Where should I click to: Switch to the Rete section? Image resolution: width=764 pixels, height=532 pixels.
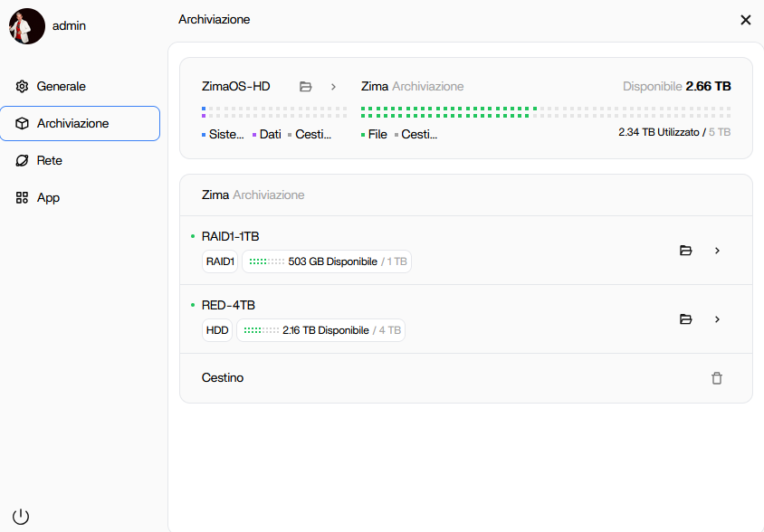[x=50, y=161]
